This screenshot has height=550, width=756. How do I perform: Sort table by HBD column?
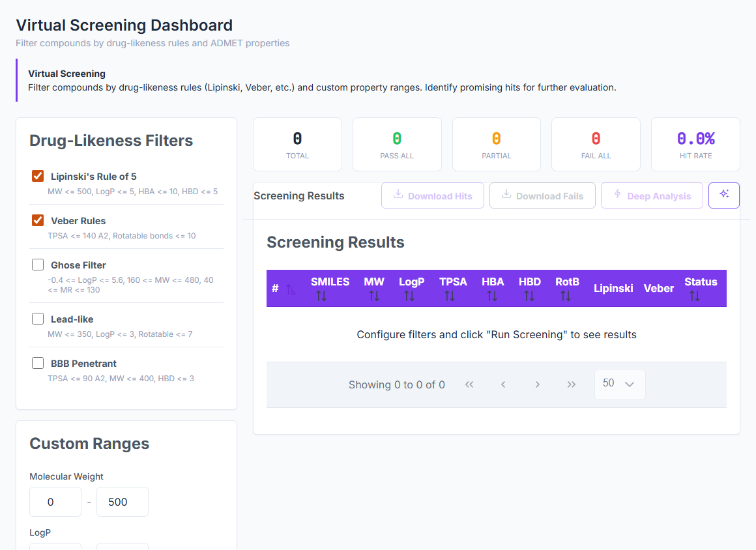click(x=529, y=296)
